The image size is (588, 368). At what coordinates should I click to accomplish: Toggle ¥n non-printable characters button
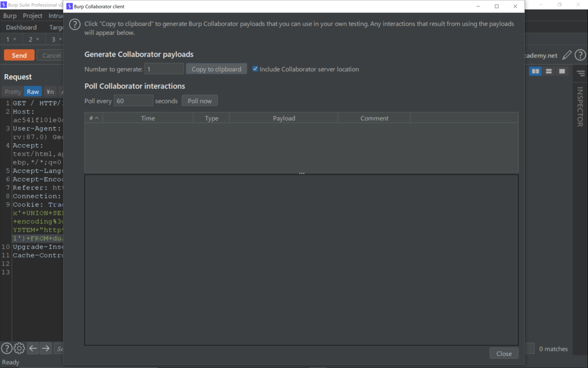(50, 92)
